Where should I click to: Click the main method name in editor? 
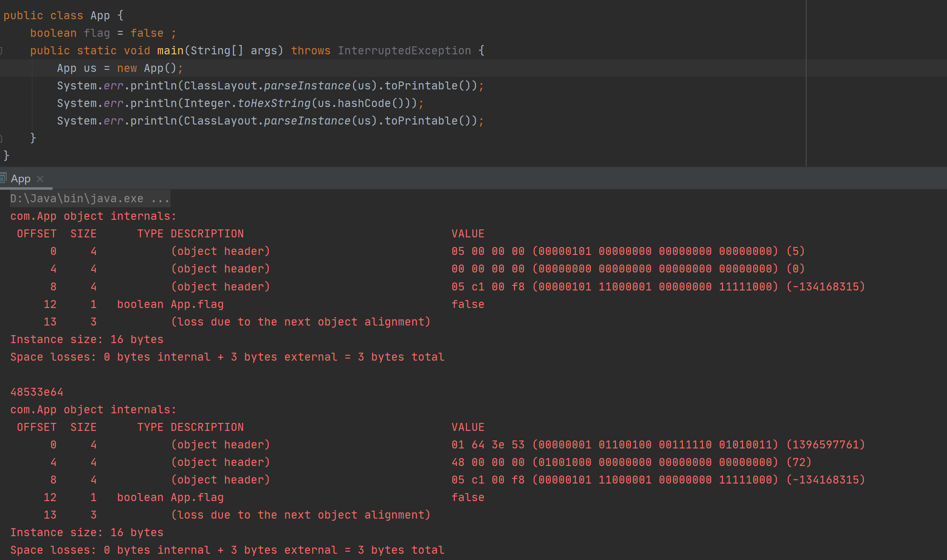click(170, 51)
